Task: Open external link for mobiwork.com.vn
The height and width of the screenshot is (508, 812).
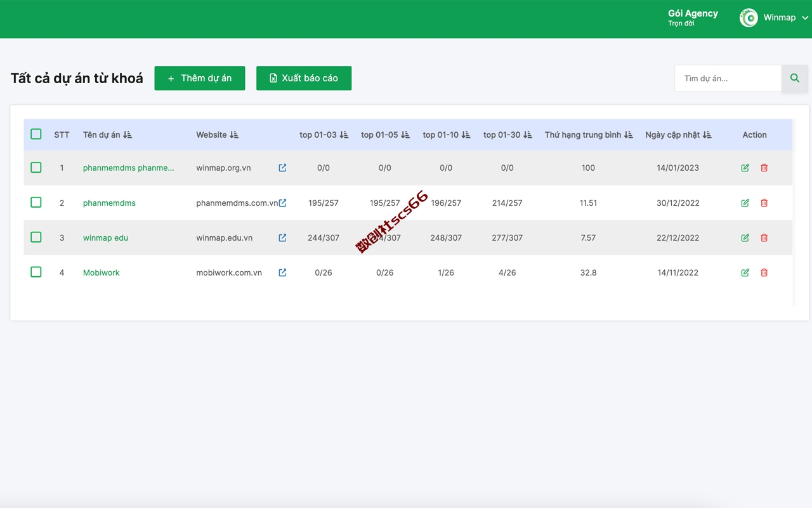Action: click(282, 272)
